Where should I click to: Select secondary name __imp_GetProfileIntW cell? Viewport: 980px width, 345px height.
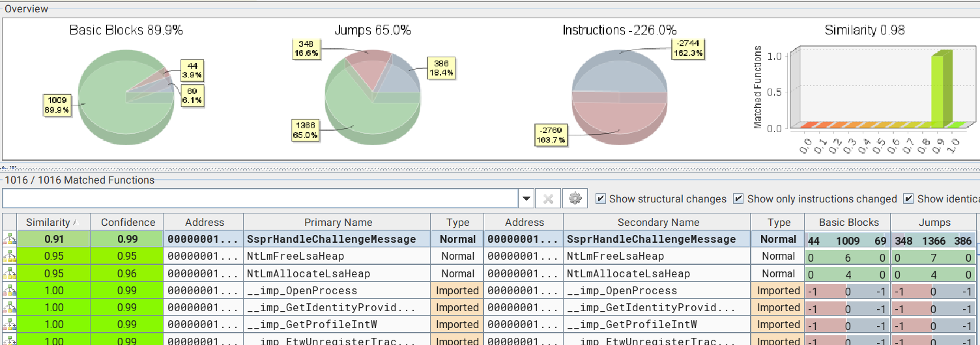[657, 324]
